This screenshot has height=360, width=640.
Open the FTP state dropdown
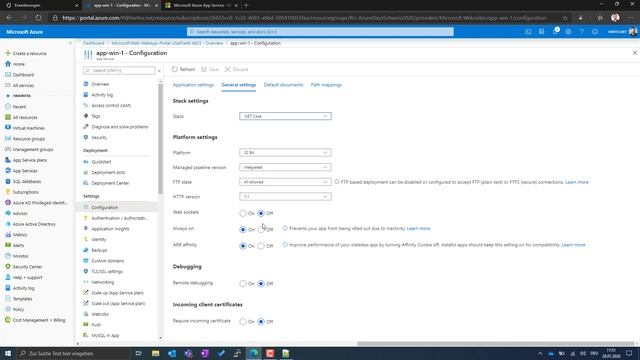[x=285, y=182]
